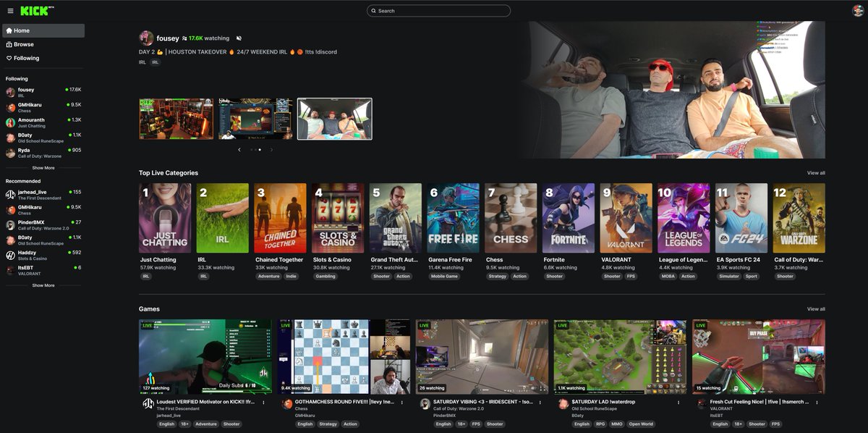868x433 pixels.
Task: Open the Call of Duty Warzone category card
Action: tap(799, 218)
